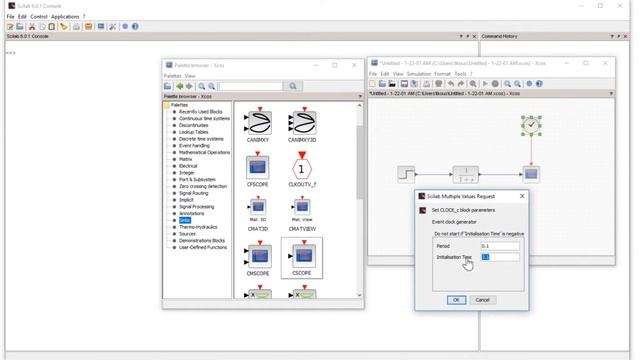Open the console Applications menu
Viewport: 640px width, 360px height.
(x=65, y=17)
